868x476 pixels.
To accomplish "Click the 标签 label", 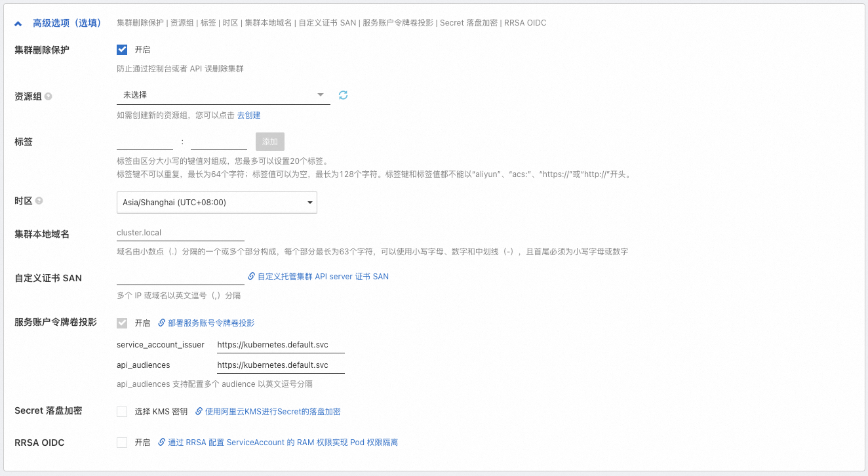I will (24, 142).
